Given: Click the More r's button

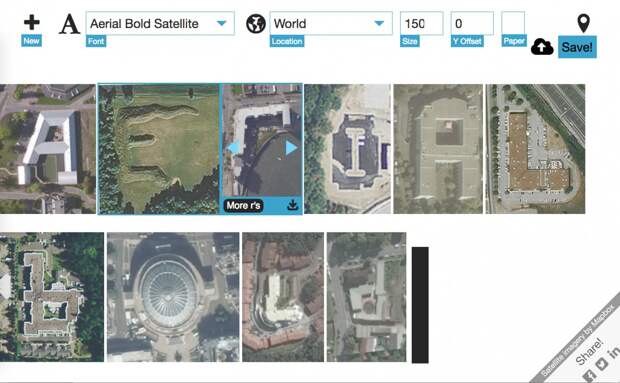Looking at the screenshot, I should pyautogui.click(x=244, y=206).
